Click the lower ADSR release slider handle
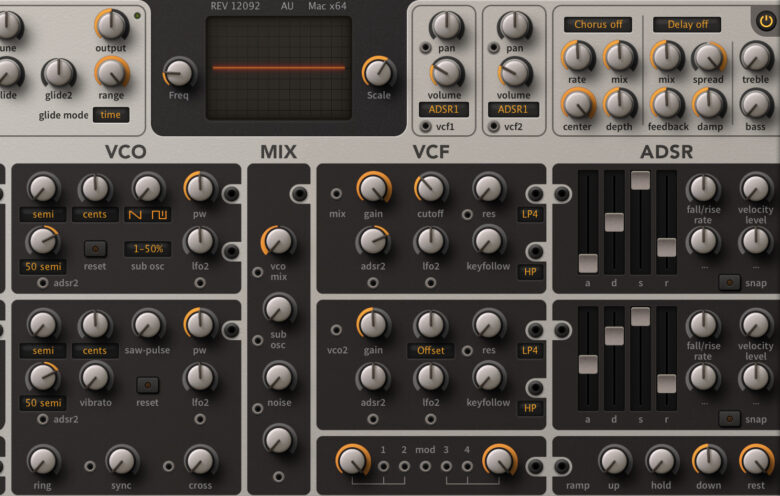 pos(667,384)
